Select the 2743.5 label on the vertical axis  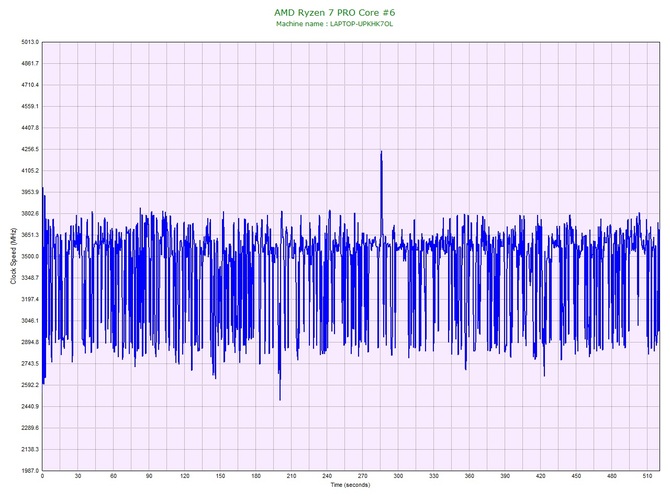click(27, 363)
